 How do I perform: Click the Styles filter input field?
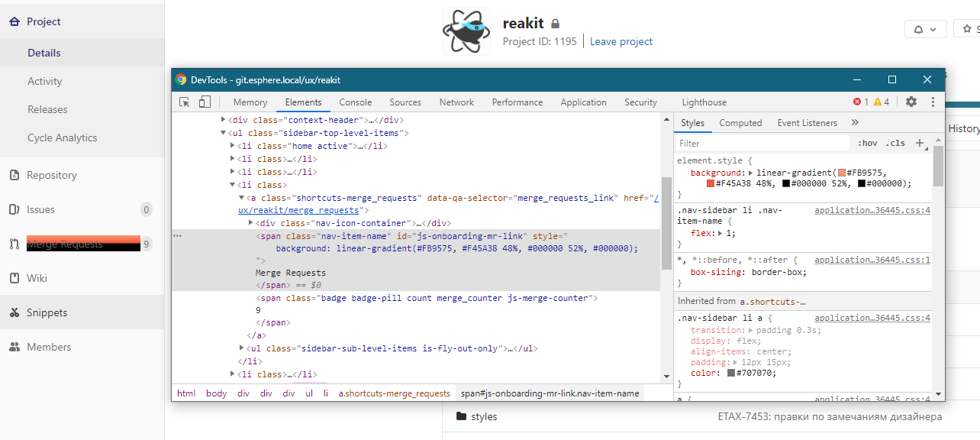762,144
